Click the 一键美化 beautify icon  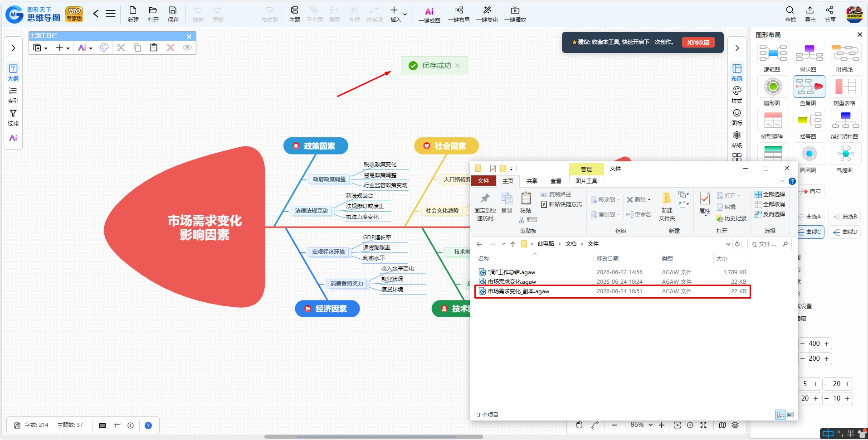487,15
